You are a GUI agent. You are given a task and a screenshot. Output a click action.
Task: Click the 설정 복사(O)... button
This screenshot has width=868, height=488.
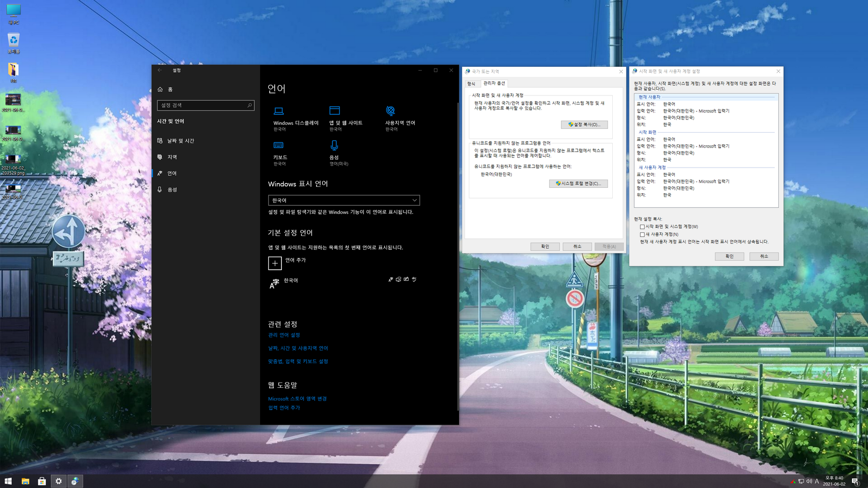click(584, 124)
